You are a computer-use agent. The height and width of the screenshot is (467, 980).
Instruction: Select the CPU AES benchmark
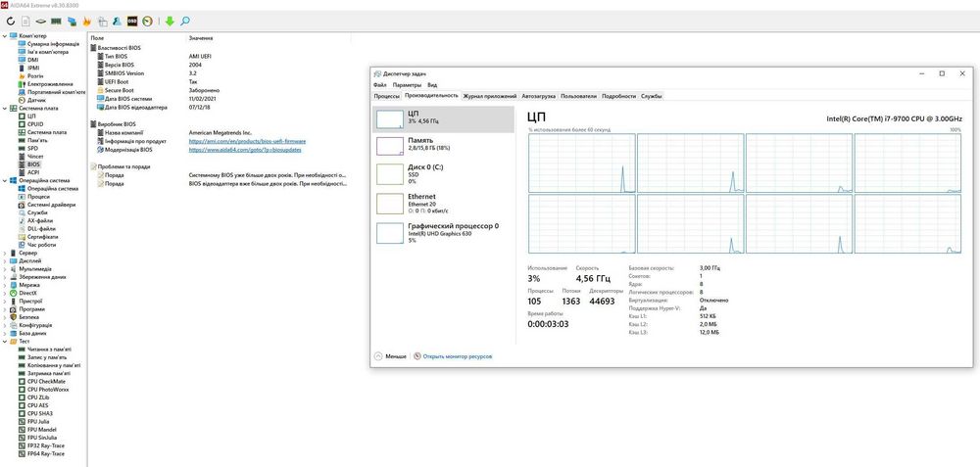pyautogui.click(x=38, y=405)
